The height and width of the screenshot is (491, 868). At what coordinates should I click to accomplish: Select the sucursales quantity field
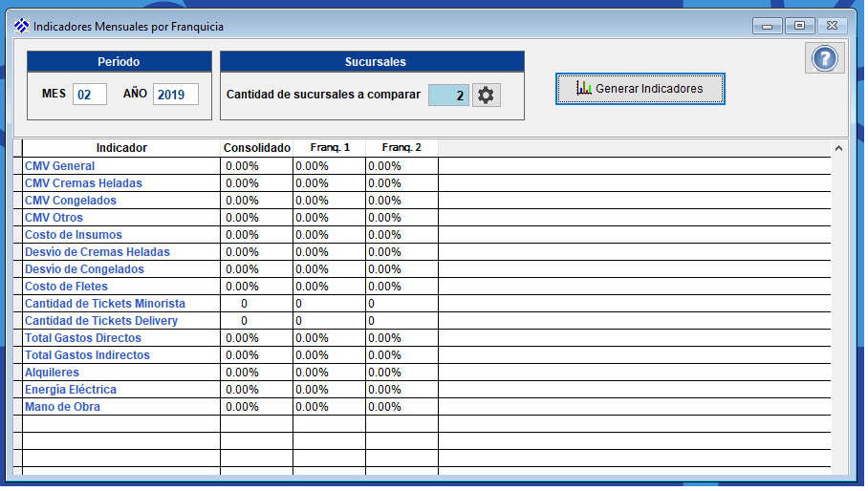(448, 96)
